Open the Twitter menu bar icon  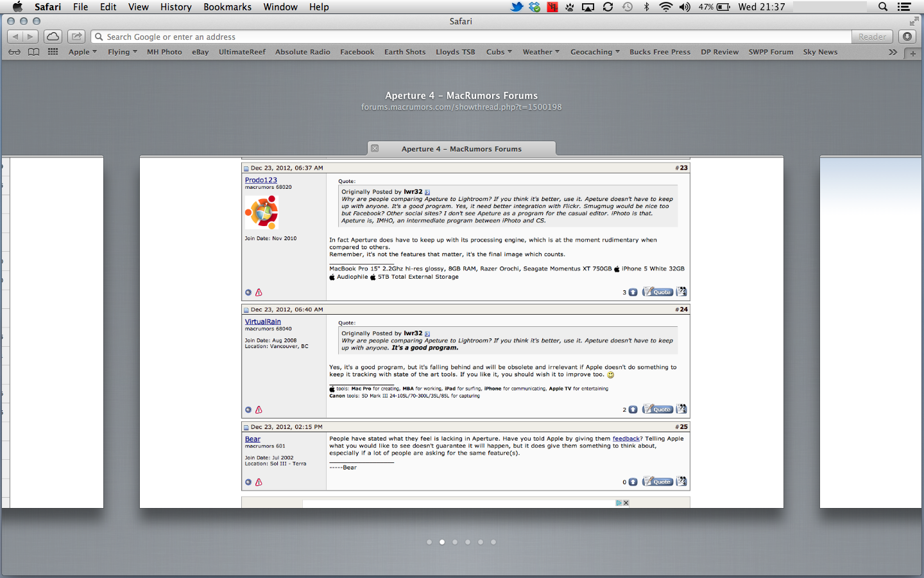pyautogui.click(x=517, y=7)
